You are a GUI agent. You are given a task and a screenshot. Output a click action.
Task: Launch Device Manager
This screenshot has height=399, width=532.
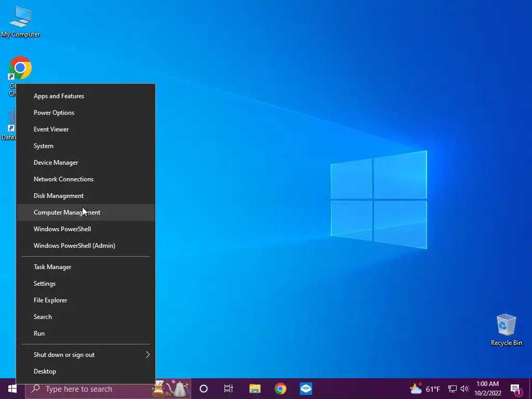[86, 163]
